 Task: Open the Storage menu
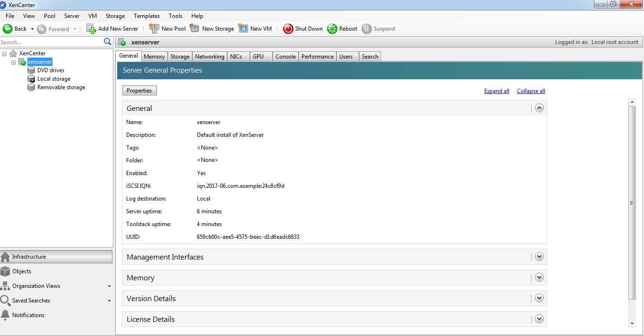point(115,16)
